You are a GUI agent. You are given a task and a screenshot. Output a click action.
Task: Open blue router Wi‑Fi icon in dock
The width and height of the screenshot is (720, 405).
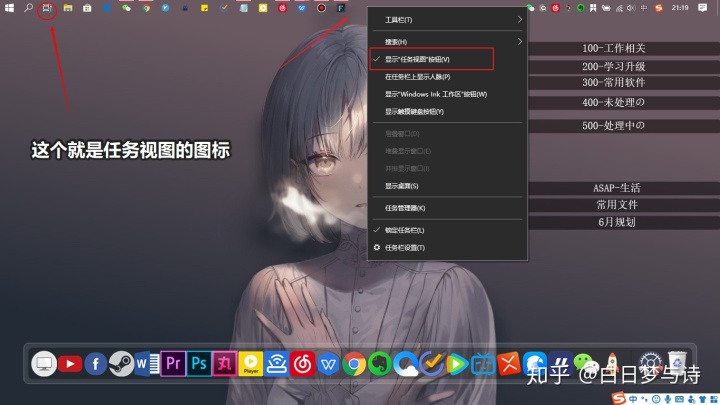[x=276, y=364]
